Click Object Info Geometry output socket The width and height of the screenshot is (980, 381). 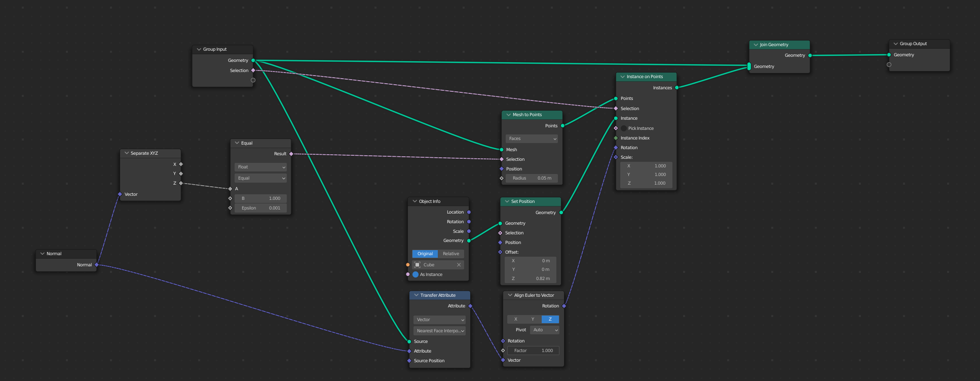pyautogui.click(x=469, y=240)
